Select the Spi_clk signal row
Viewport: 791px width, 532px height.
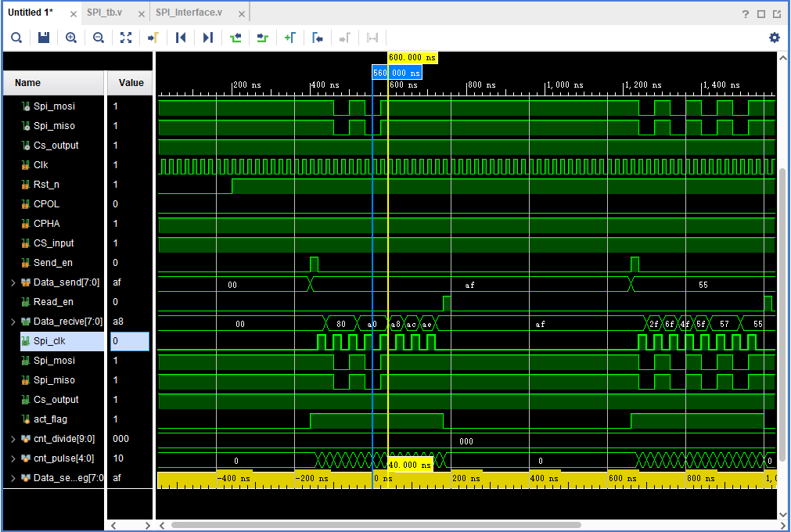(x=62, y=341)
